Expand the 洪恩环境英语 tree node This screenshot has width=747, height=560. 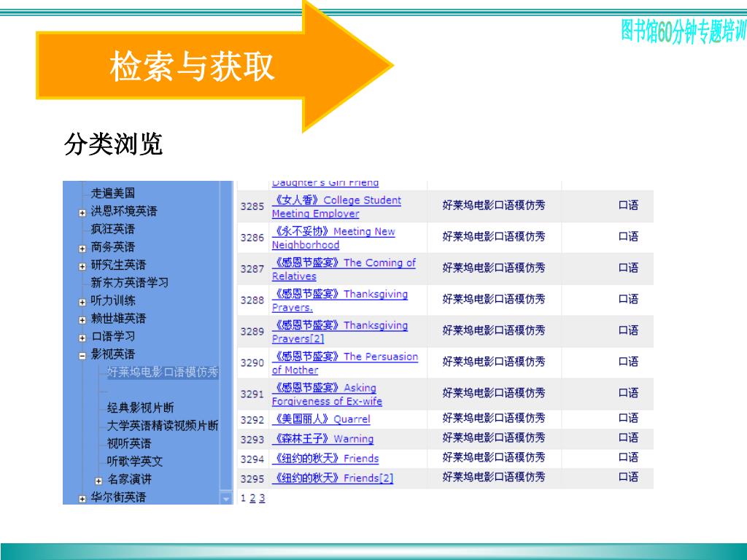(x=82, y=213)
